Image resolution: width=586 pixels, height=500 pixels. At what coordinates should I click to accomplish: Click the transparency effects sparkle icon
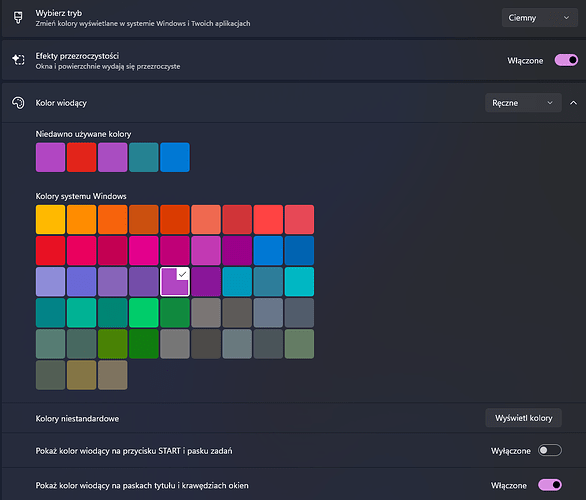tap(18, 60)
